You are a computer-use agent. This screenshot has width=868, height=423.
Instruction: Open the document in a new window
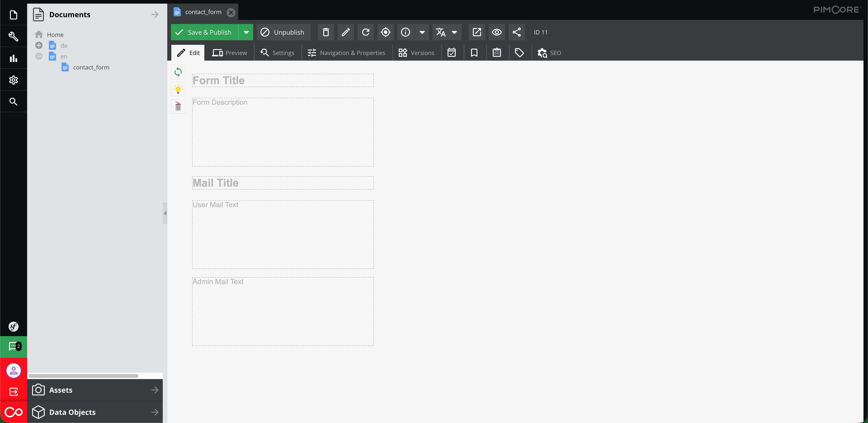[x=476, y=32]
